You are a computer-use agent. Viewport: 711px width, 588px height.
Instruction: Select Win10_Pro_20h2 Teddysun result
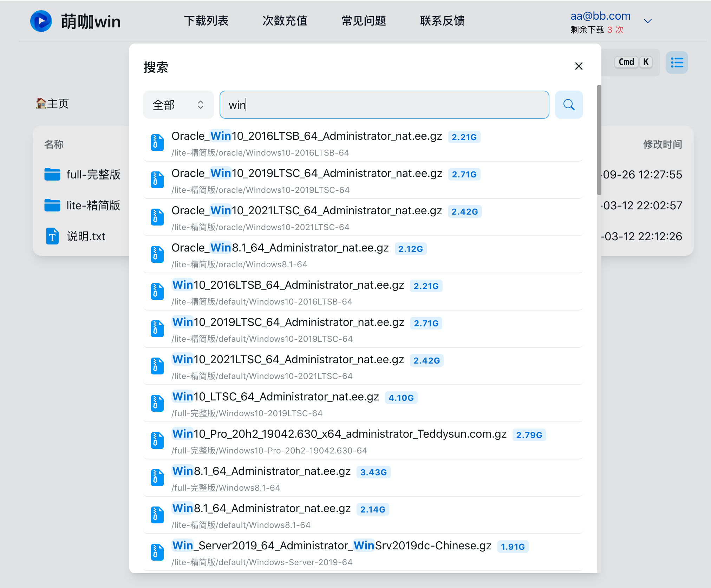339,434
